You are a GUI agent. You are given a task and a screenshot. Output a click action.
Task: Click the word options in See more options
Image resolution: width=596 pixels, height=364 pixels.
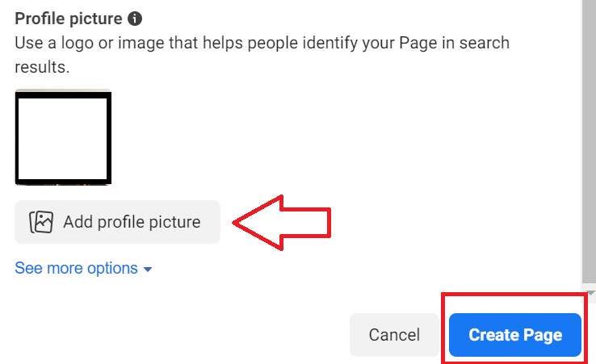click(x=112, y=268)
